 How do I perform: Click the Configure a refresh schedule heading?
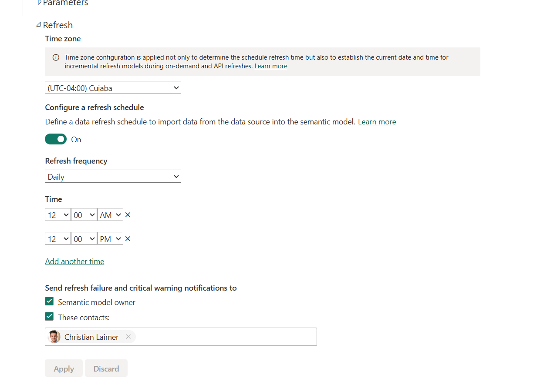click(x=95, y=107)
